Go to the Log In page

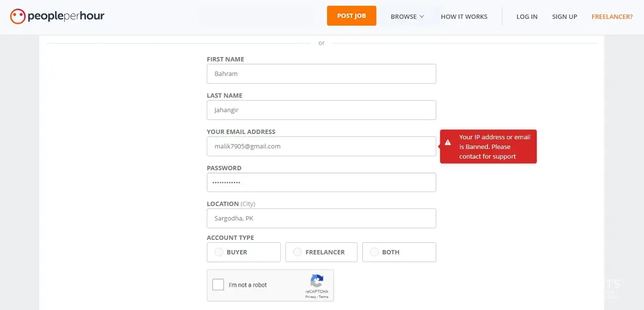(x=527, y=16)
